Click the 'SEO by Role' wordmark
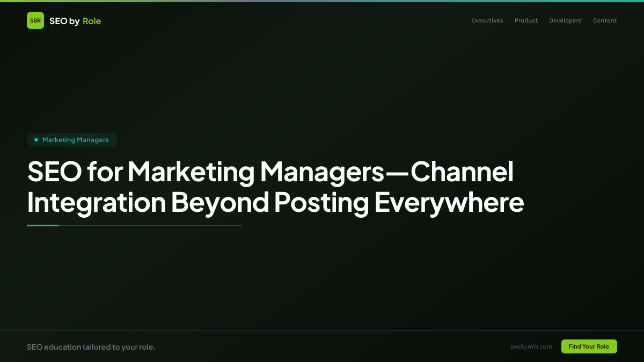The height and width of the screenshot is (362, 644). click(x=75, y=21)
